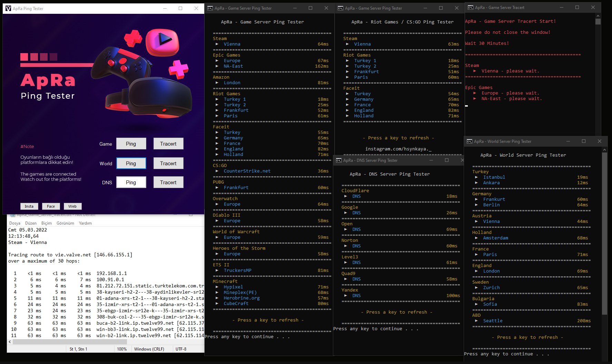This screenshot has height=364, width=612.
Task: Click the TruckersMP entry under ETS II
Action: pos(237,270)
